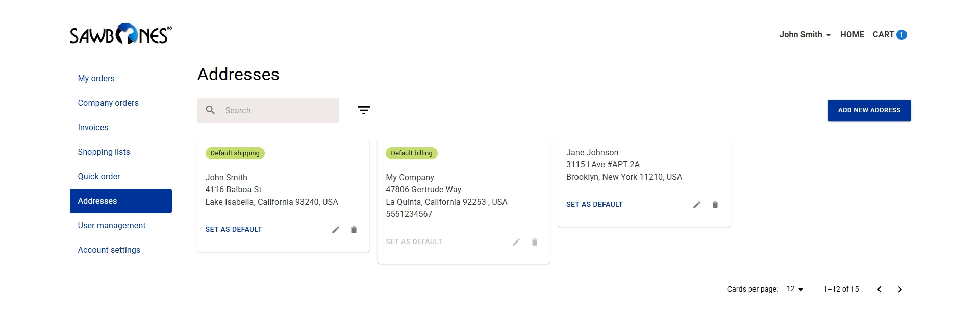Set John Smith address as default
The image size is (980, 313).
pos(234,230)
